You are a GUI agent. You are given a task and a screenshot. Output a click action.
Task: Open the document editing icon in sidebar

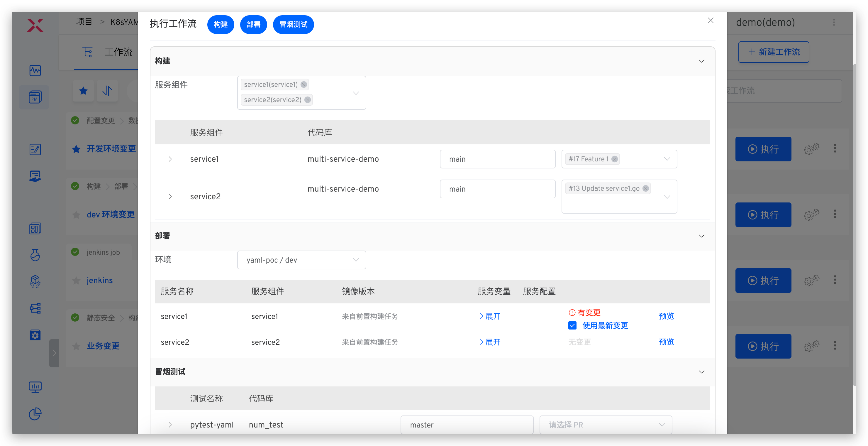(35, 149)
